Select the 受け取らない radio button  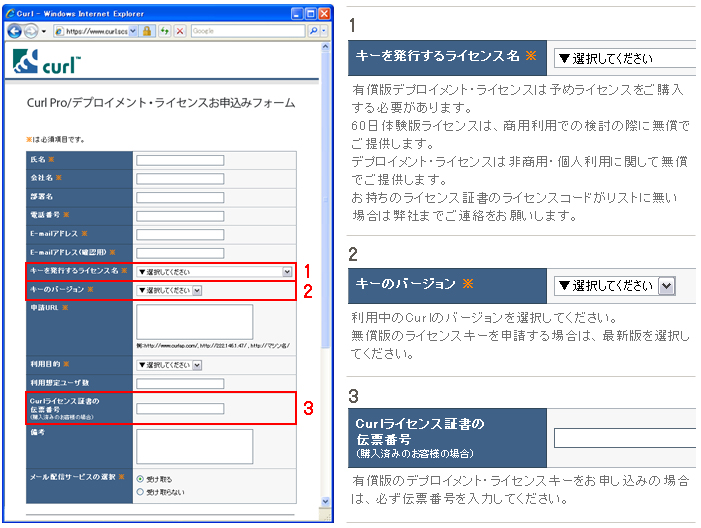(140, 492)
